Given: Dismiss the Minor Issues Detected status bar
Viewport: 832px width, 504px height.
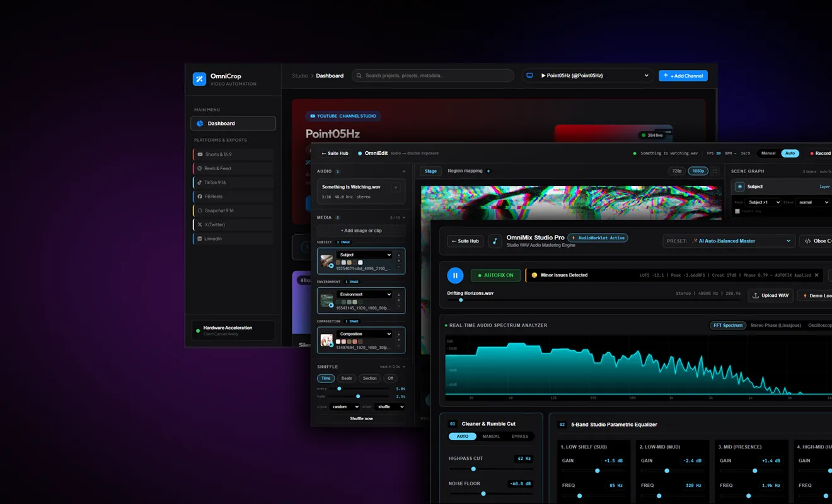Looking at the screenshot, I should 816,275.
